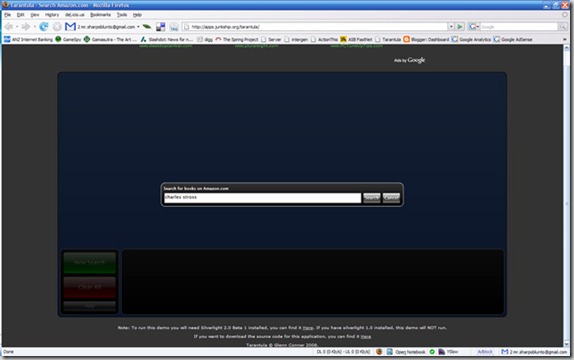This screenshot has height=360, width=574.
Task: Show more bookmarks via toolbar overflow chevron
Action: [x=564, y=39]
